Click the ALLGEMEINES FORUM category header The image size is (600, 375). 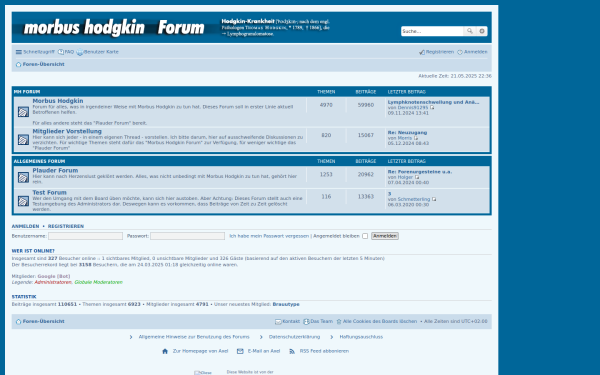click(x=39, y=161)
